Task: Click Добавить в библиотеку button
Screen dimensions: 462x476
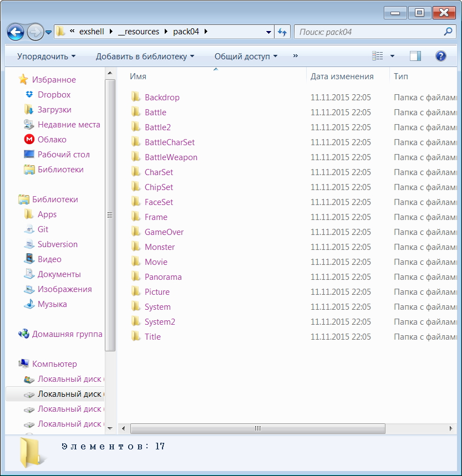Action: click(145, 57)
